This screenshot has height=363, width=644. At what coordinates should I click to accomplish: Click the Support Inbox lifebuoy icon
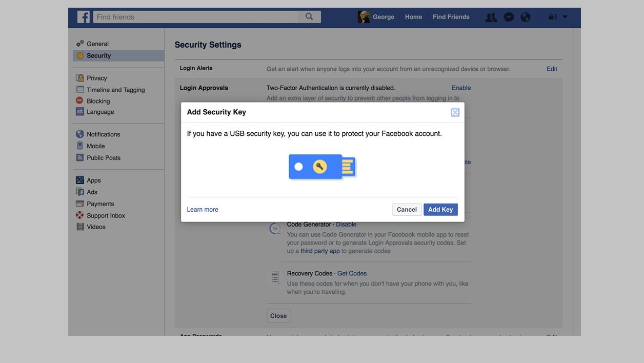point(80,215)
